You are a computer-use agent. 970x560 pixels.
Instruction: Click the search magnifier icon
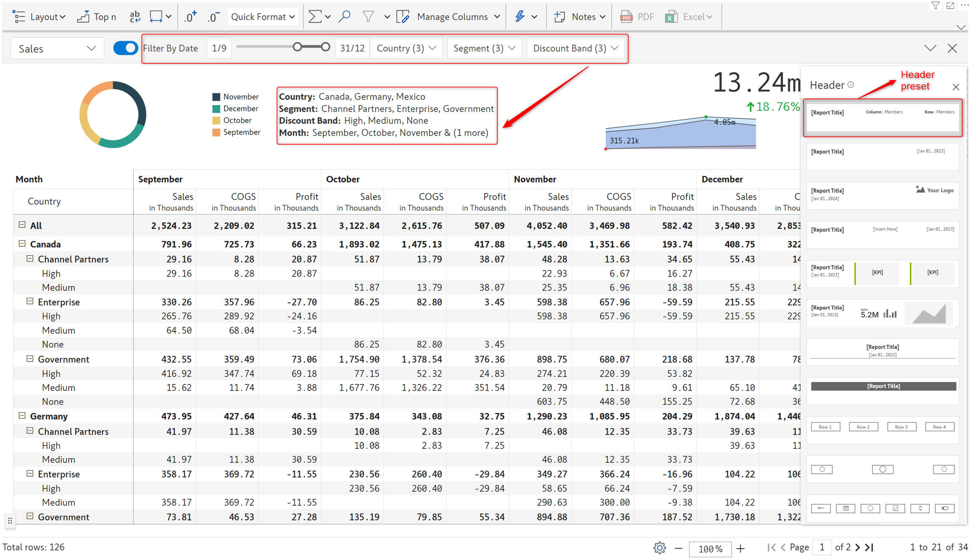click(x=344, y=17)
